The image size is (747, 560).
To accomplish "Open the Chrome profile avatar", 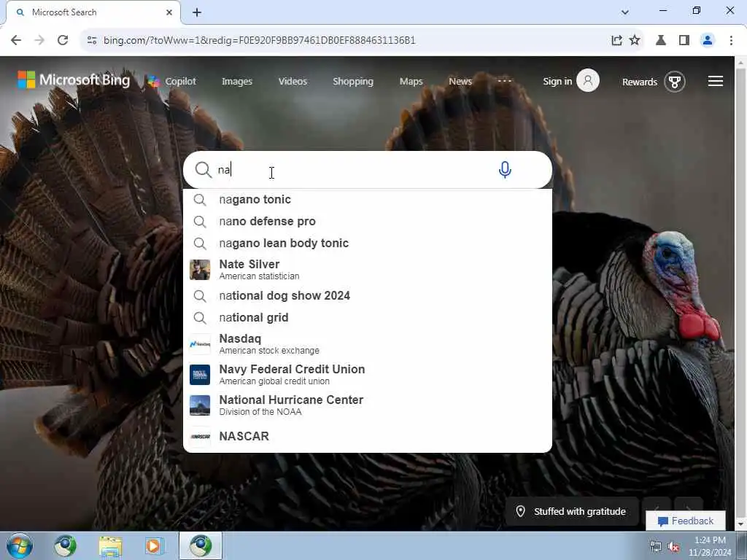I will click(x=708, y=41).
